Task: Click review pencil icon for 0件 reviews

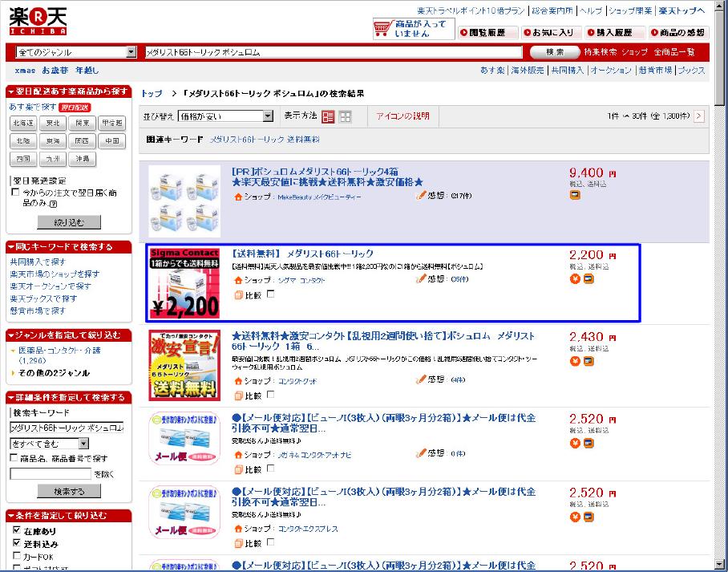Action: [421, 453]
